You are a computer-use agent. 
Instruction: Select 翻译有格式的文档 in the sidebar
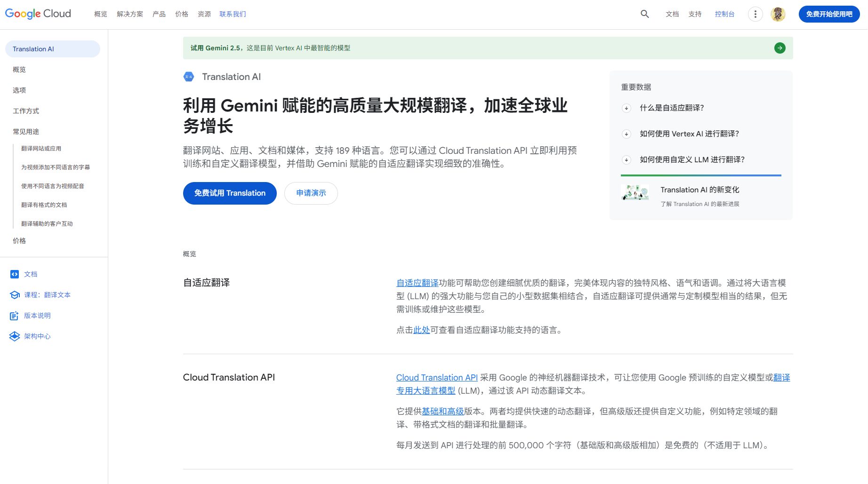tap(43, 205)
